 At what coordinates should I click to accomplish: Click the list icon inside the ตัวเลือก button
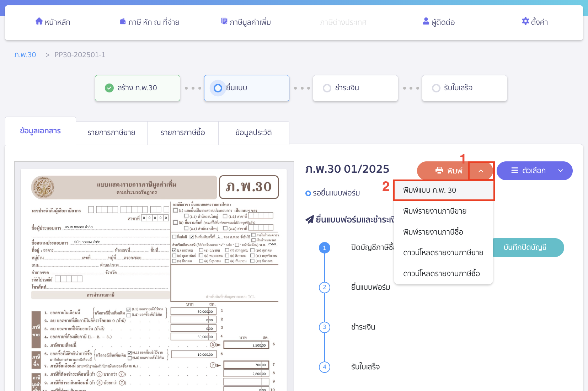(515, 171)
